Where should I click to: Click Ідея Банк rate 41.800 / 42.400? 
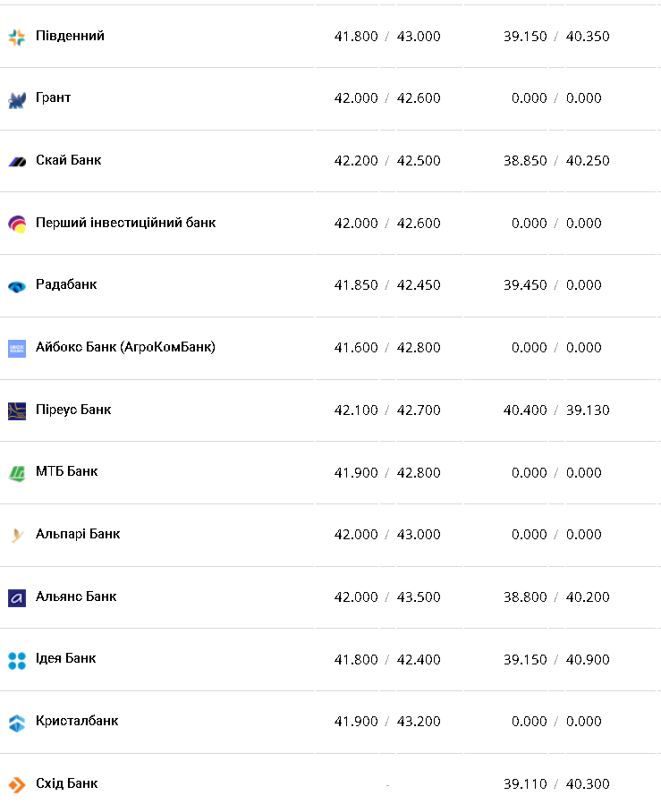[x=387, y=659]
